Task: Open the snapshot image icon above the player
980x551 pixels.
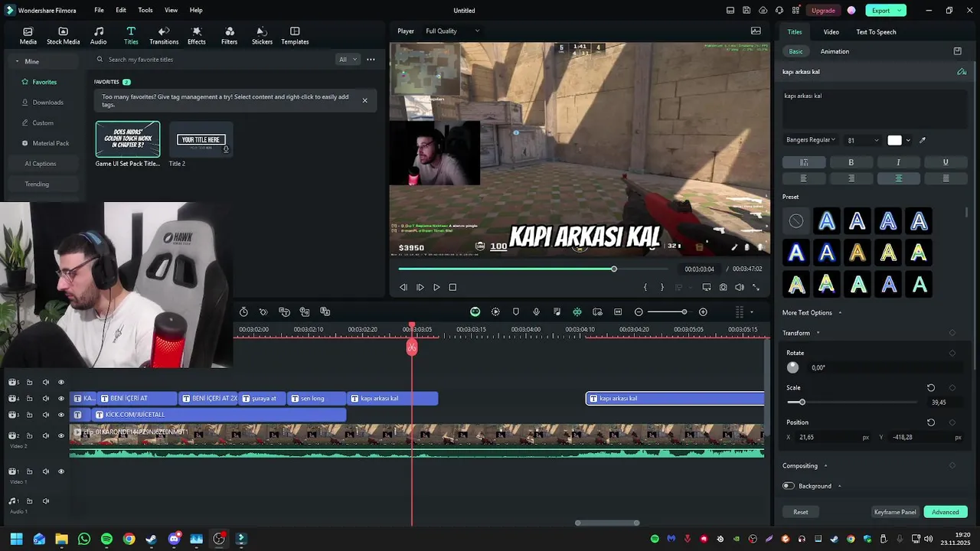Action: (x=756, y=31)
